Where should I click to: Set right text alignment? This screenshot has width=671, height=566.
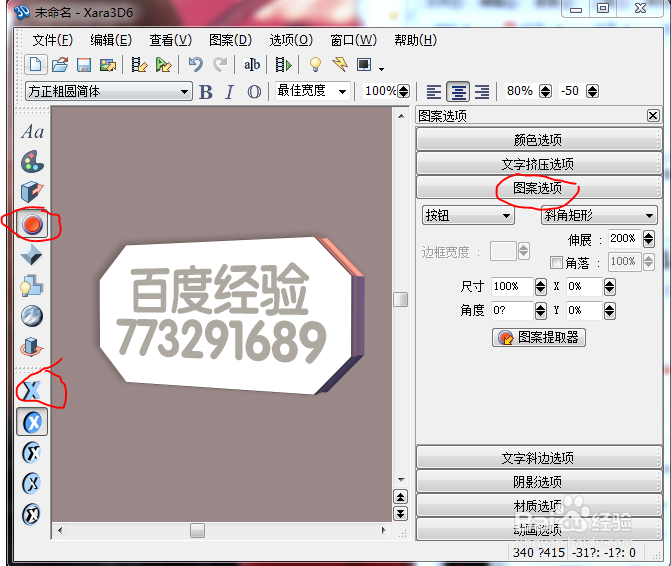tap(482, 92)
